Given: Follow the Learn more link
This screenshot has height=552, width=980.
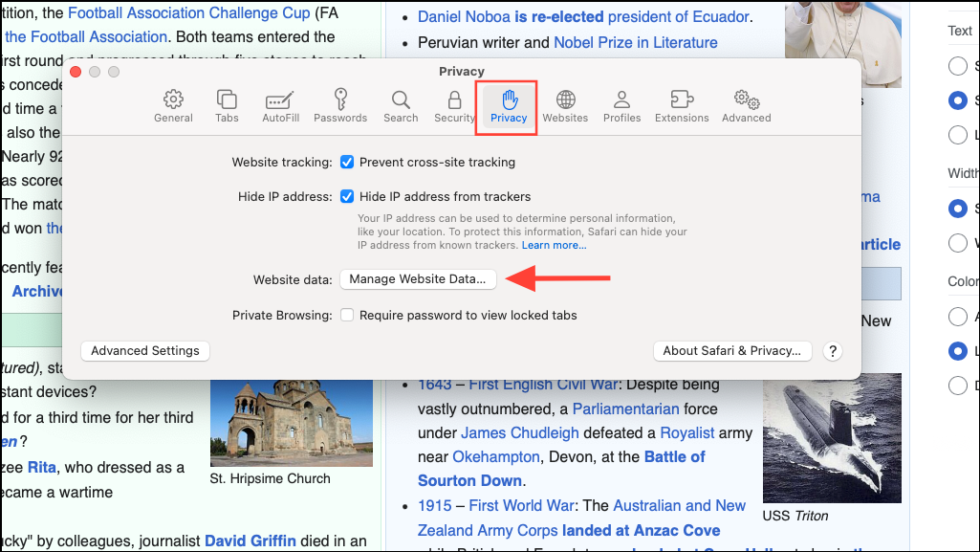Looking at the screenshot, I should pyautogui.click(x=554, y=245).
